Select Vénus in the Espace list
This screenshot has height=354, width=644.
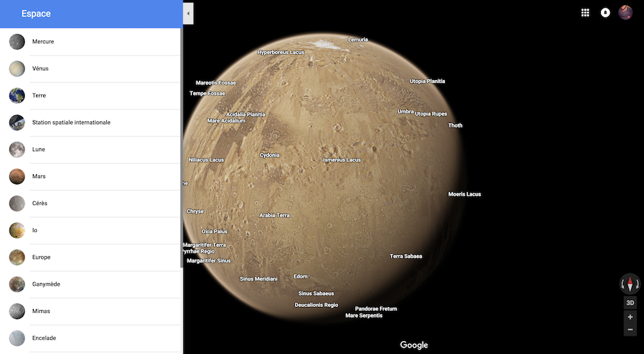coord(40,68)
